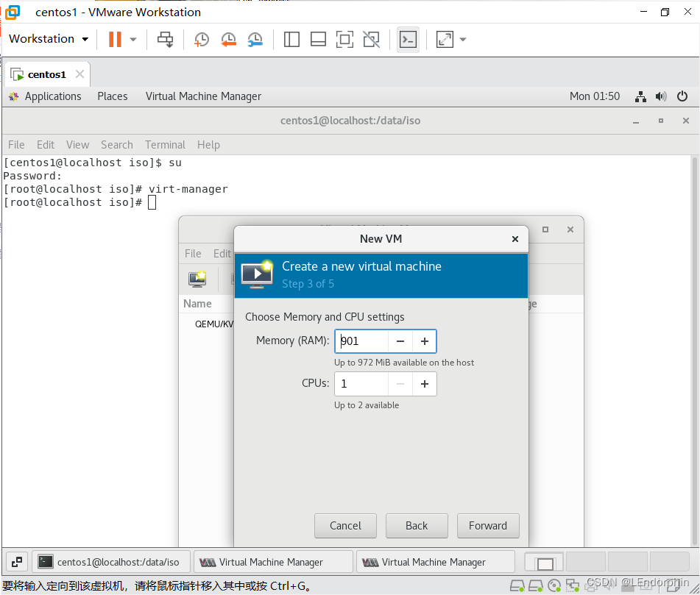Select the centos1 VM tab
This screenshot has height=595, width=700.
[47, 74]
